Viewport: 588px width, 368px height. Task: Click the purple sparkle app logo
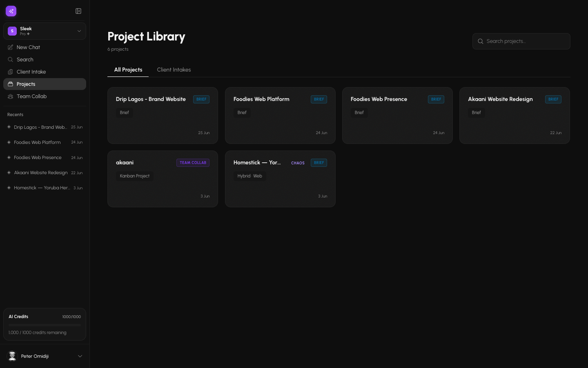click(11, 11)
